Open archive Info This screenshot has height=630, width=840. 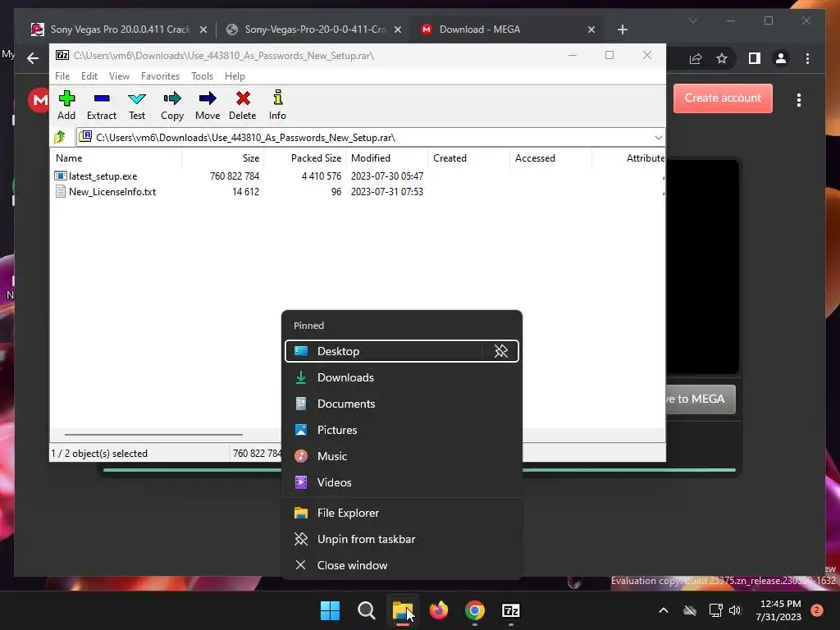coord(277,105)
